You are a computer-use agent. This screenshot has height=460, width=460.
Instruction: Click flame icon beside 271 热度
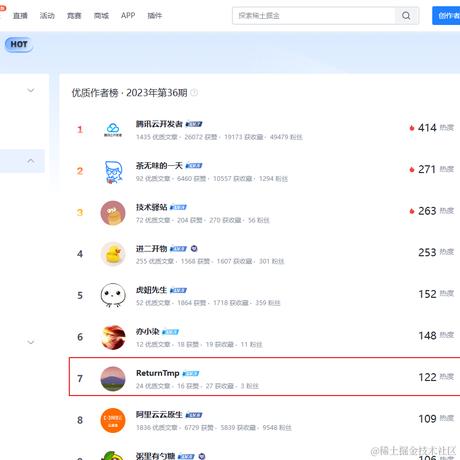click(x=412, y=169)
